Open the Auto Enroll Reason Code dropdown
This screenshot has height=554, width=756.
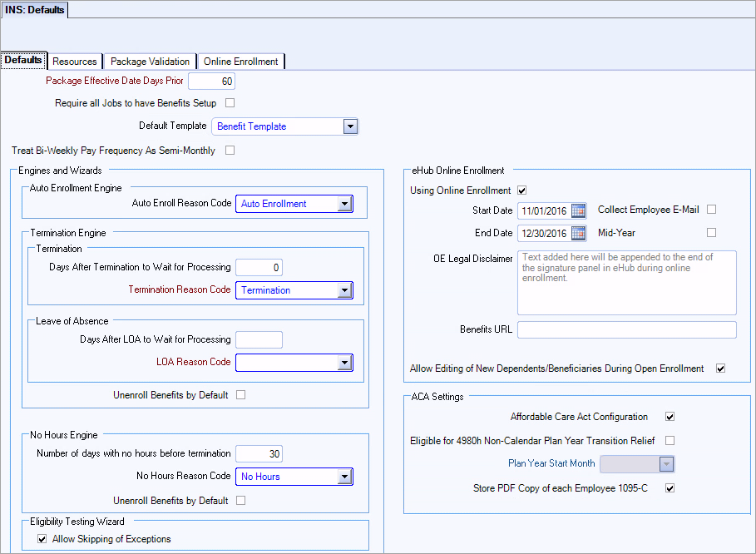click(x=344, y=204)
